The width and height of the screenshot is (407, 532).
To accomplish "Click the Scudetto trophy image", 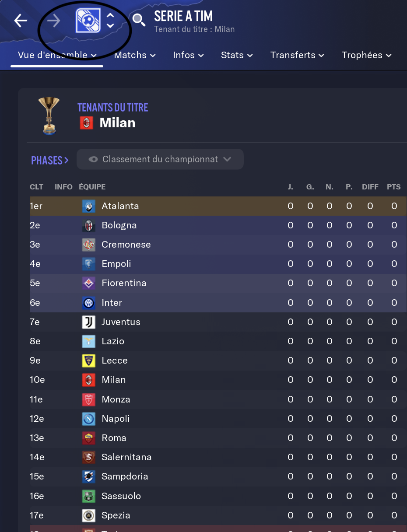I will tap(49, 115).
